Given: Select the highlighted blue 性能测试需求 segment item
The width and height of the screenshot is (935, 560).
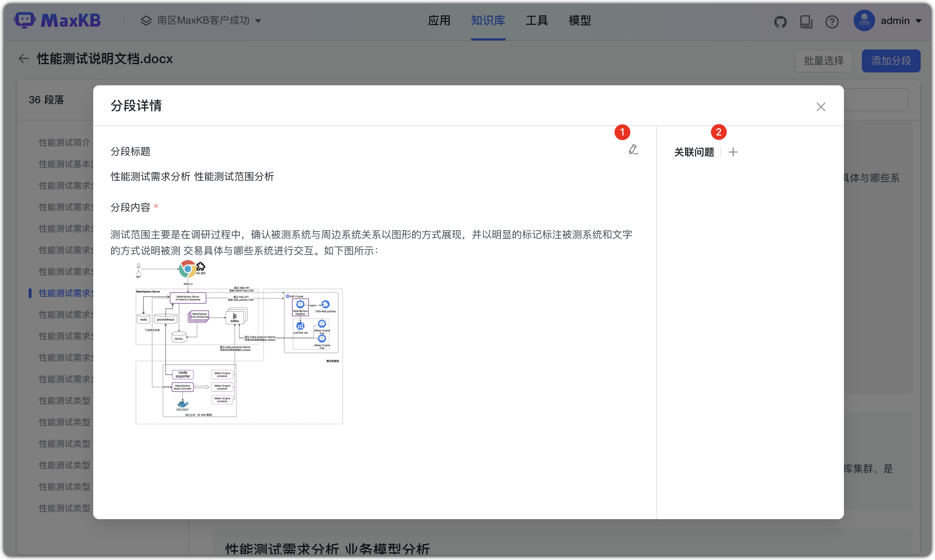Looking at the screenshot, I should [x=66, y=293].
